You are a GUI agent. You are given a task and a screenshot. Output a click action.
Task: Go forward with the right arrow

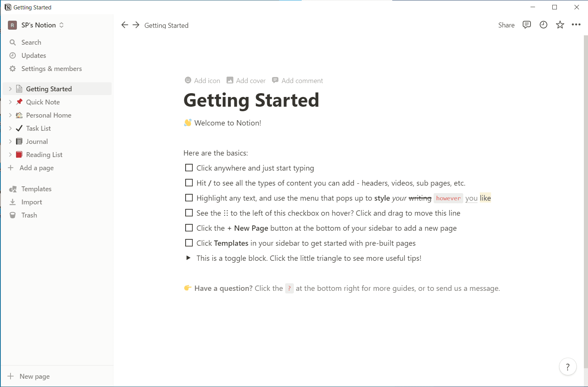coord(136,25)
